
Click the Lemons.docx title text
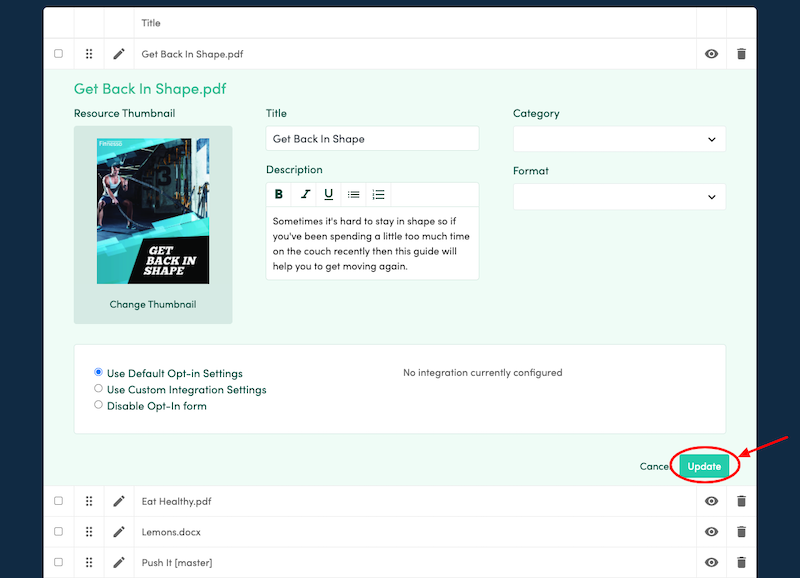click(171, 532)
